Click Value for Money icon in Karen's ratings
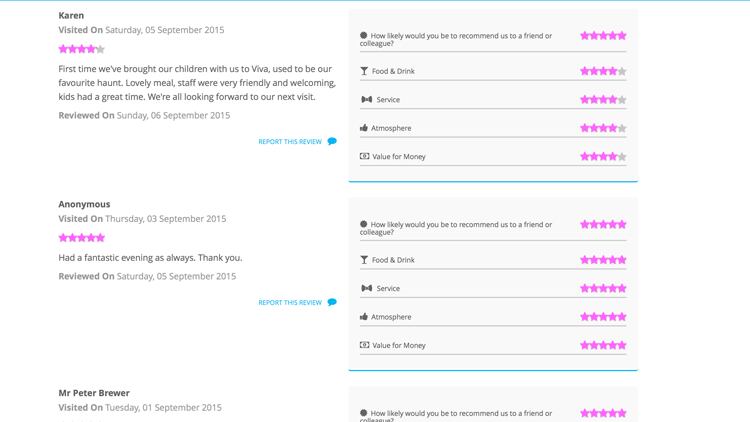750x422 pixels. (364, 157)
